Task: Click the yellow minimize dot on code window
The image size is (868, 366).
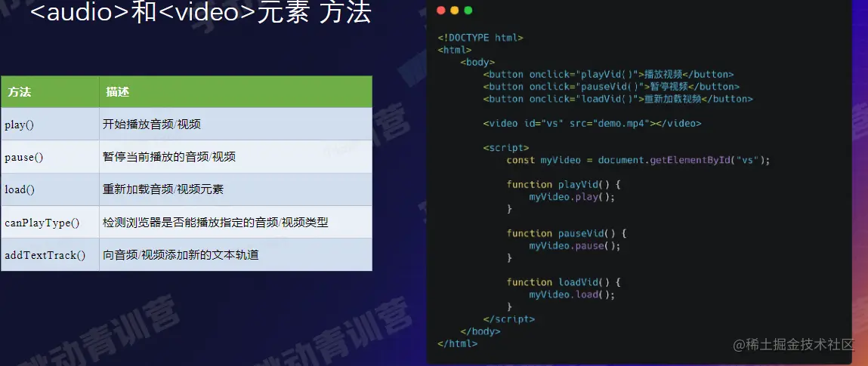Action: (x=455, y=11)
